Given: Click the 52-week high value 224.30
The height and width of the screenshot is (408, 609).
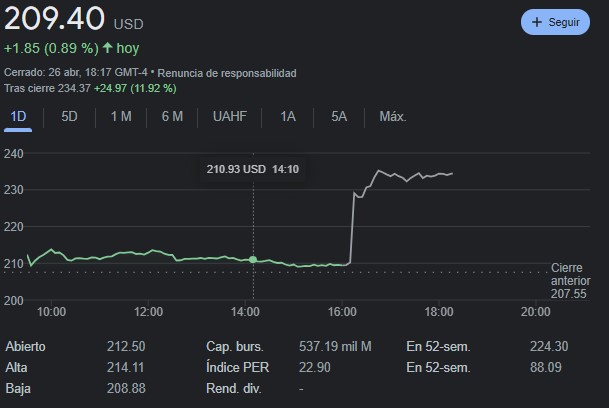Looking at the screenshot, I should click(549, 346).
